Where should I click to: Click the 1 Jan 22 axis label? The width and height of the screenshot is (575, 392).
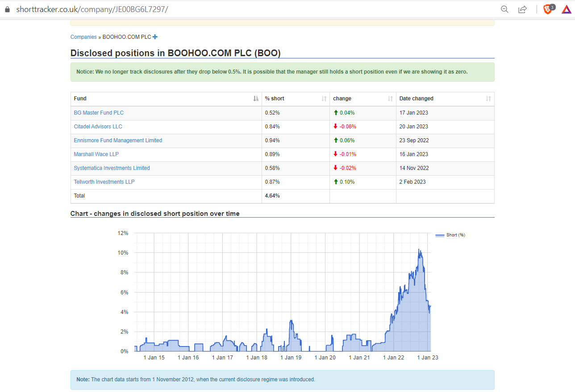click(393, 358)
